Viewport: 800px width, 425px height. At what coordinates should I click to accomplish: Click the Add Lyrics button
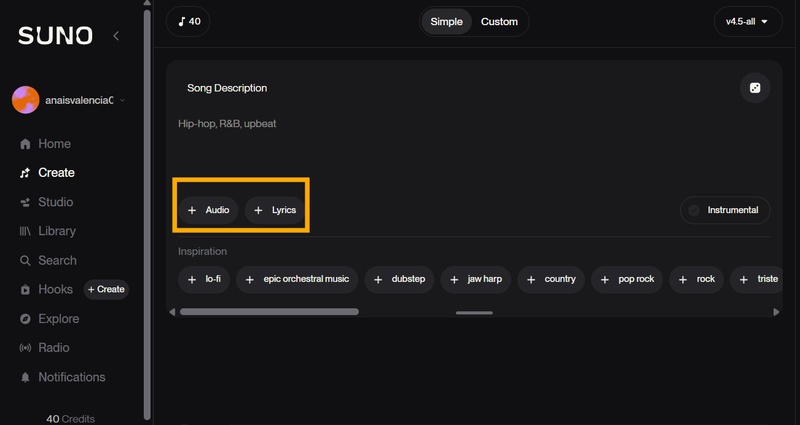pos(275,210)
